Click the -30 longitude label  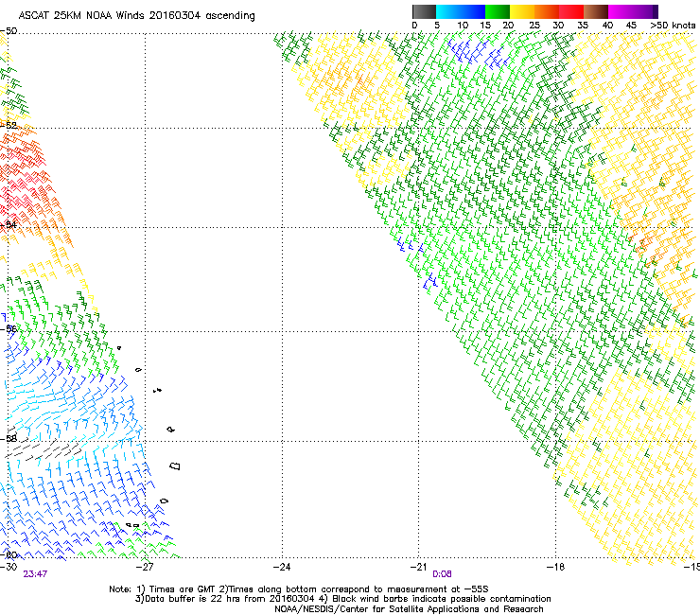[x=9, y=567]
